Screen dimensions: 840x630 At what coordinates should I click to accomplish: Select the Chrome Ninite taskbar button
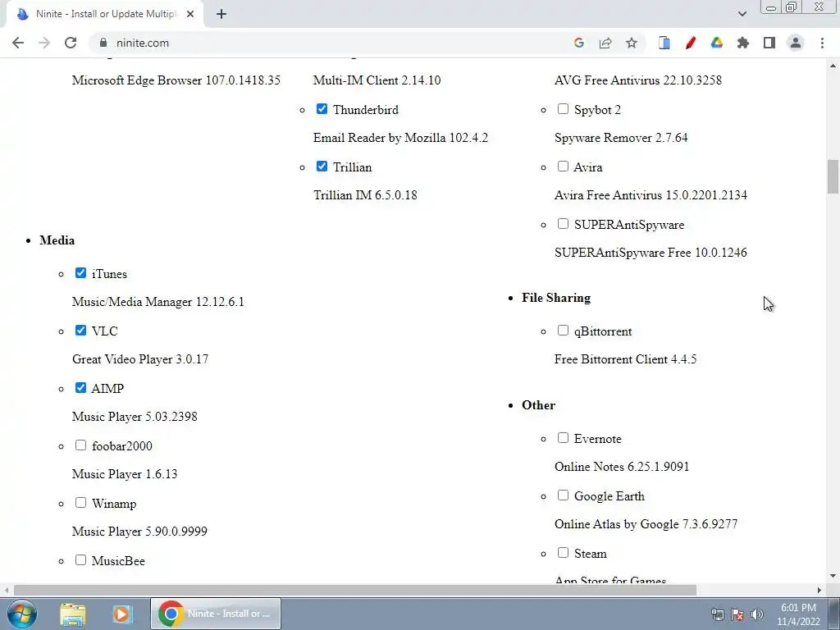(216, 614)
